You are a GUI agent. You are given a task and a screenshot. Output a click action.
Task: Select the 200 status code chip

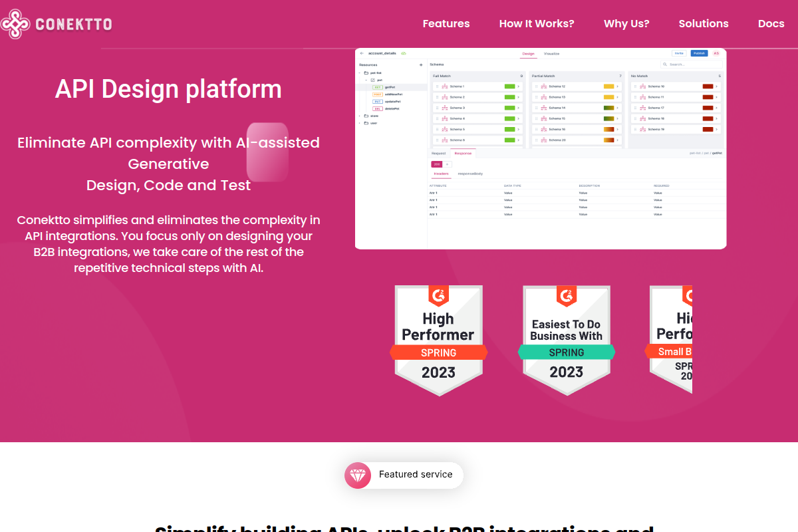click(x=437, y=164)
